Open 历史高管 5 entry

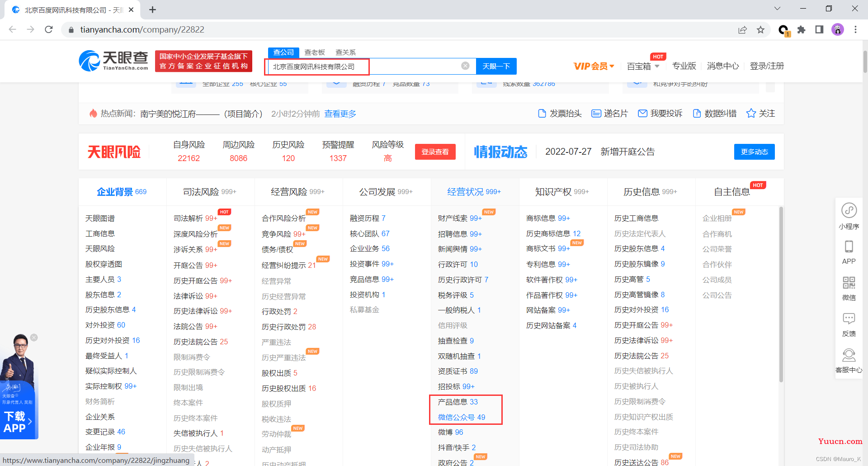(x=632, y=279)
